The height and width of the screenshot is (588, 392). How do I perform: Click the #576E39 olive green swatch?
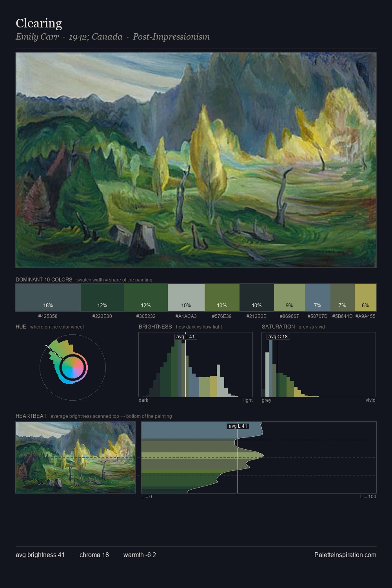(x=222, y=298)
